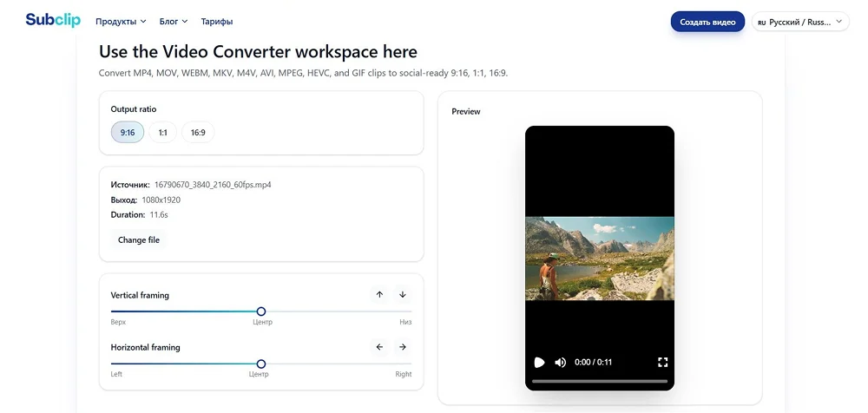This screenshot has height=413, width=868.
Task: Go to the Тарифы page
Action: (x=216, y=22)
